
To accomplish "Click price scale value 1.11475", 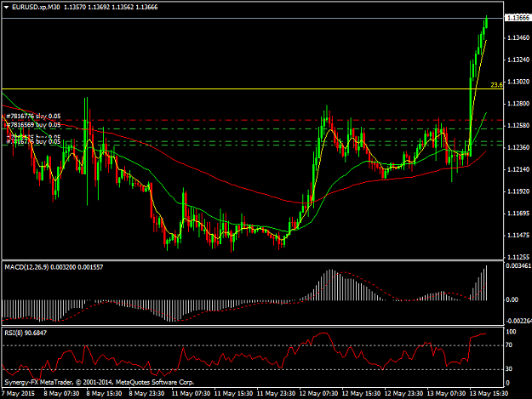I will coord(518,235).
